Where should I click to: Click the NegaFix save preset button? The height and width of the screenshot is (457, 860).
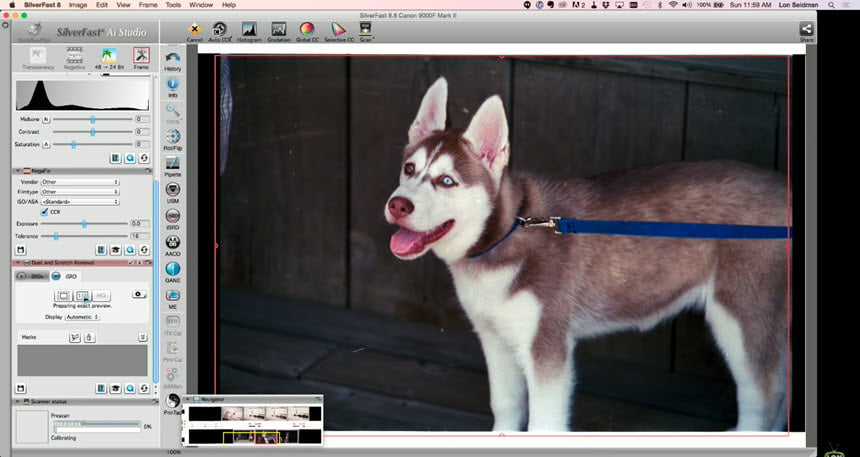[x=20, y=250]
